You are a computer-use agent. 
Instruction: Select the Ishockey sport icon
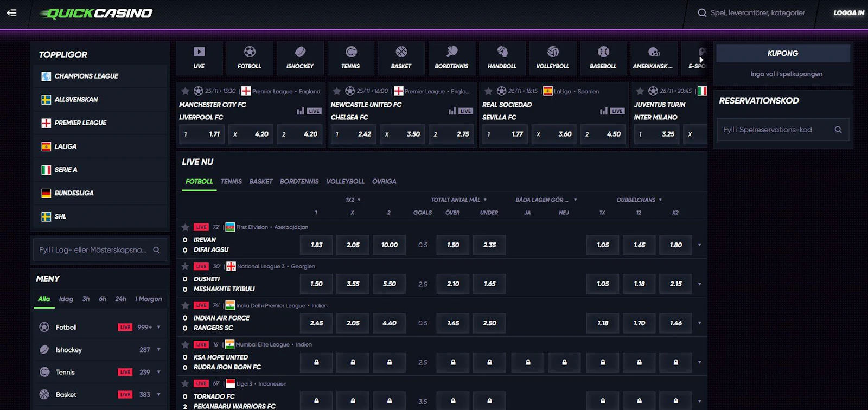pos(300,57)
